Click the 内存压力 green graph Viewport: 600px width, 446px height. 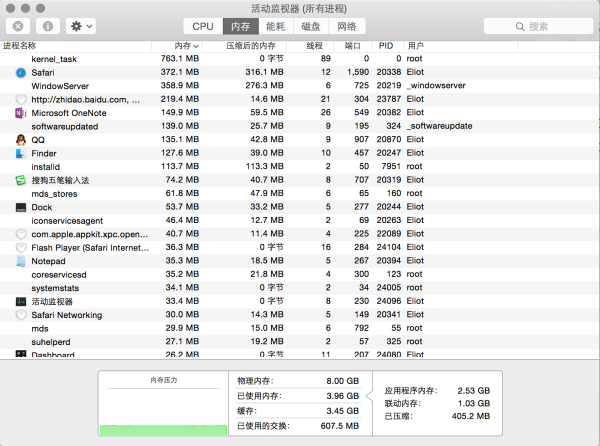click(163, 430)
